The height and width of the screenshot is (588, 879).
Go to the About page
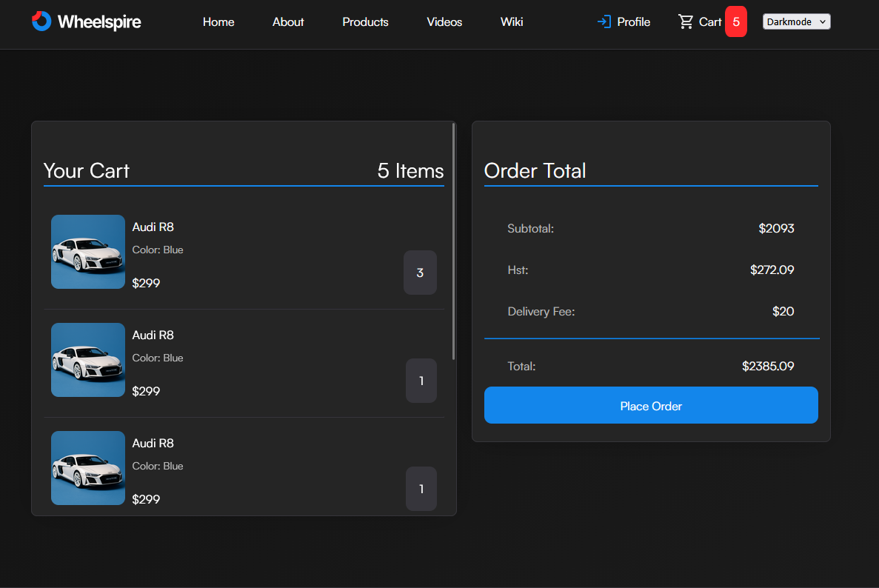287,21
